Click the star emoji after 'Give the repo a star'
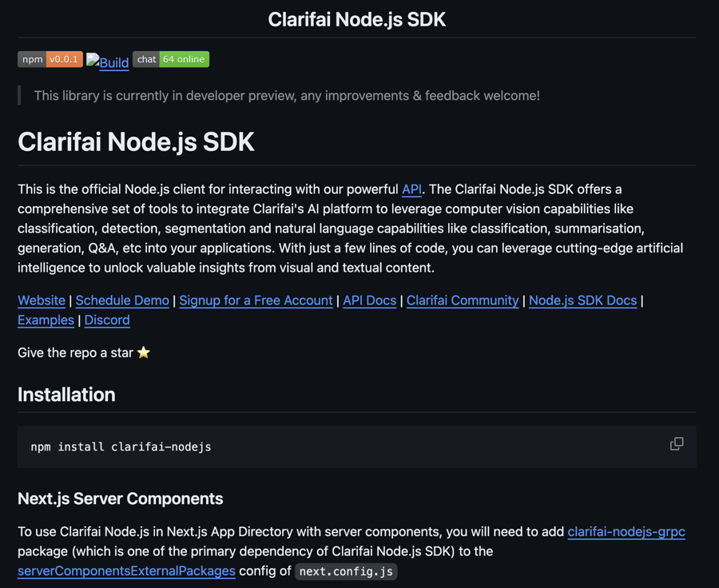Viewport: 719px width, 588px height. point(144,352)
